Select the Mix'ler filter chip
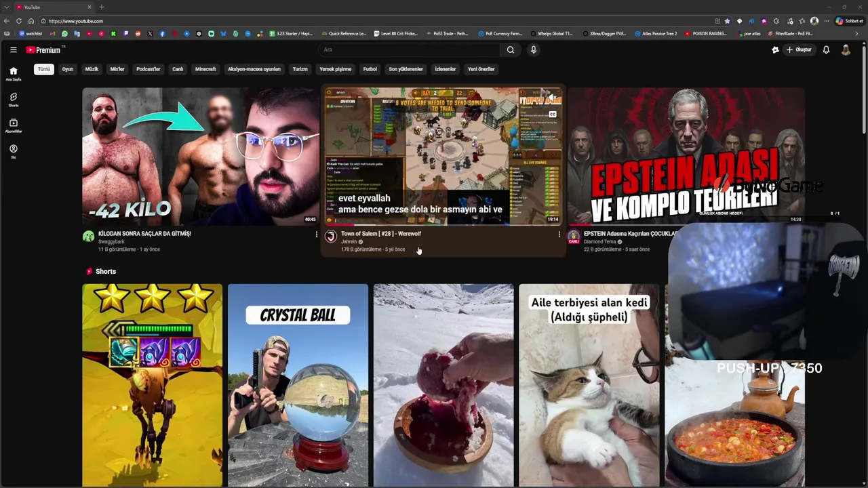 tap(117, 69)
